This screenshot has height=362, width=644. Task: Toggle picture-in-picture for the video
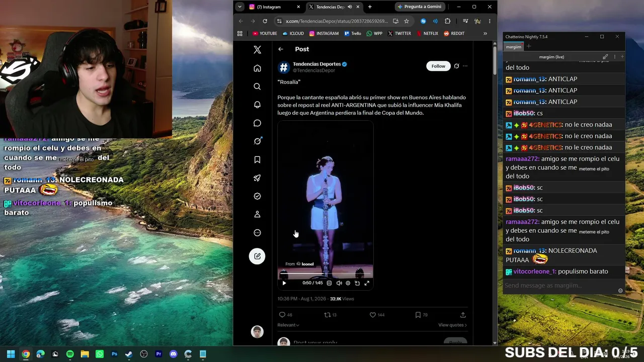(357, 283)
